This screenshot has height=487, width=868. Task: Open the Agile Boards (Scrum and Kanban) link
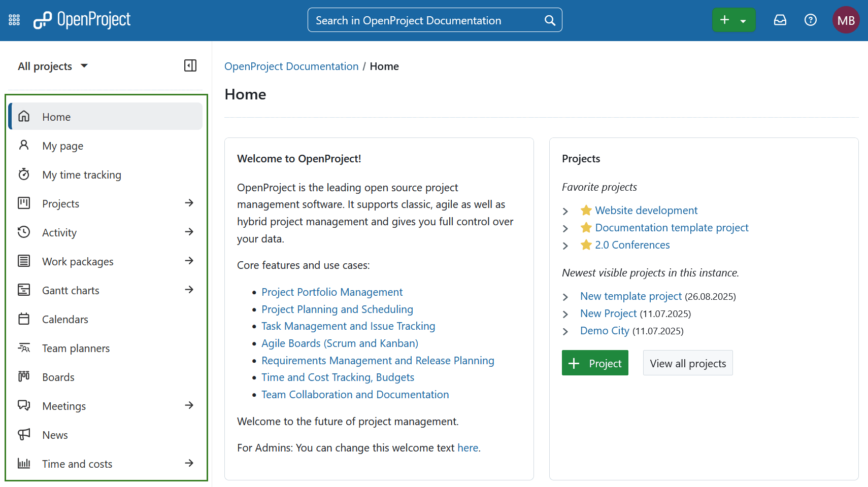(340, 343)
